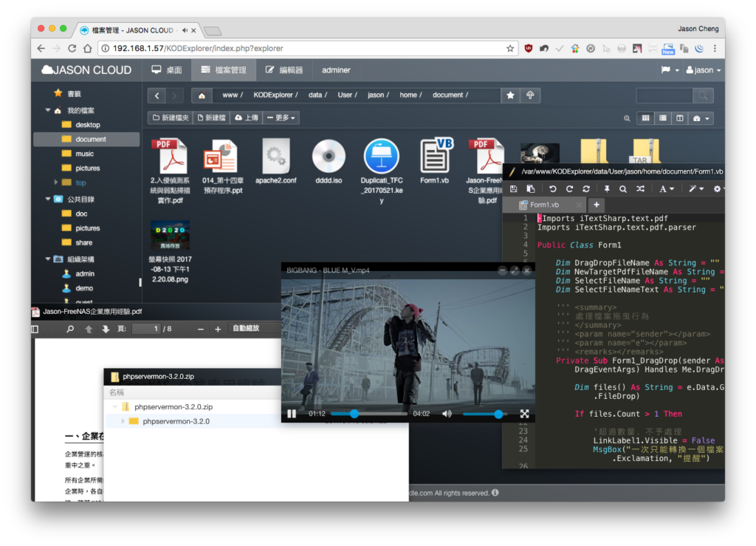Click the video progress slider handle
This screenshot has height=546, width=756.
coord(354,414)
